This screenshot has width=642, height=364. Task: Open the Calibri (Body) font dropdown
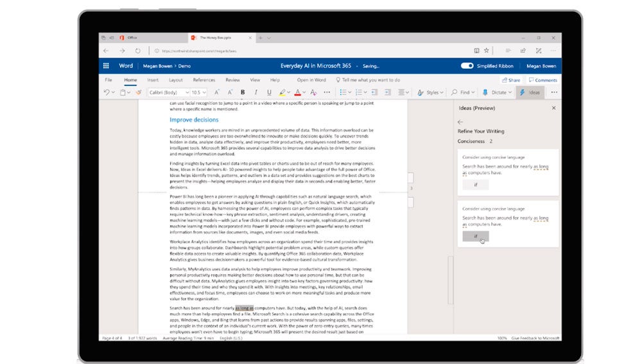[x=169, y=92]
